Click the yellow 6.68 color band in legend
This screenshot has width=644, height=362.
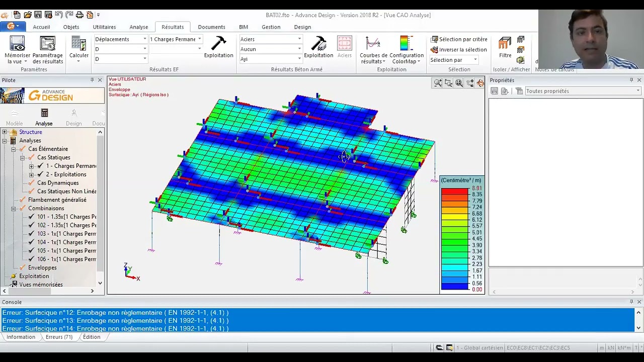(455, 217)
